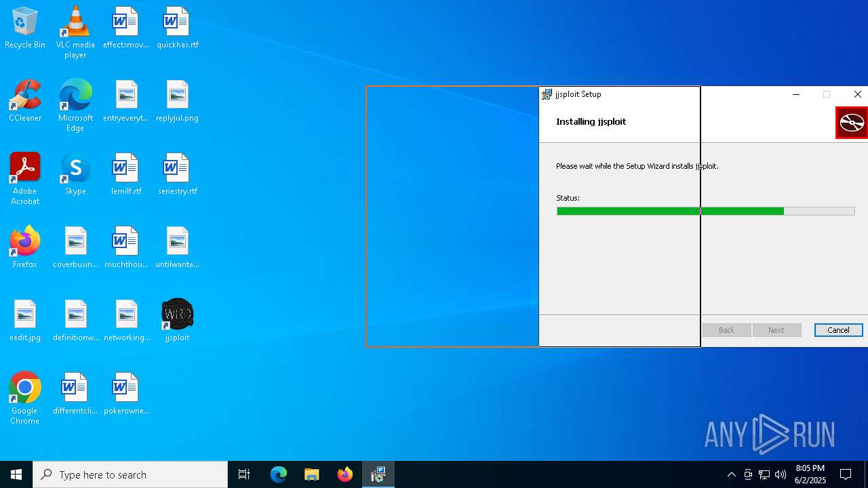This screenshot has width=868, height=488.
Task: Open Task View on the taskbar
Action: pos(244,474)
